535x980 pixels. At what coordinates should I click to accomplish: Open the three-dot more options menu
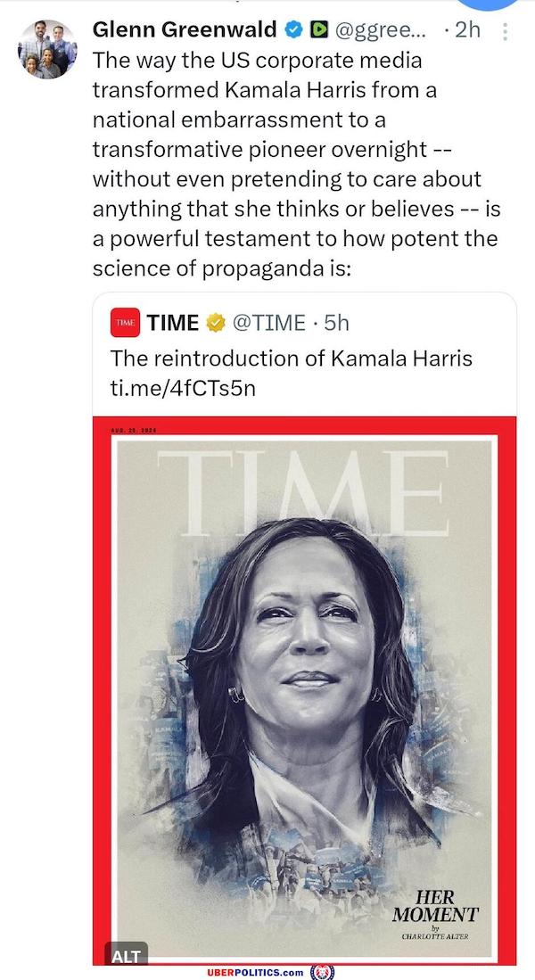tap(506, 31)
